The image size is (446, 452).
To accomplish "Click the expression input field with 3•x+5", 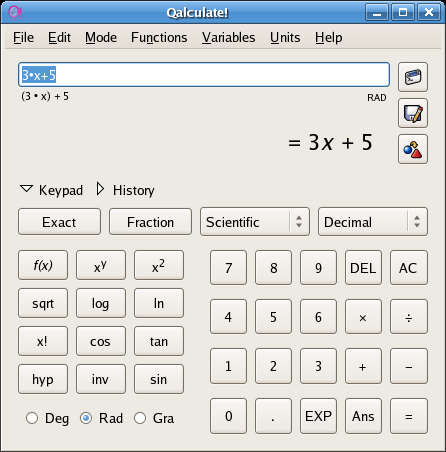I will pyautogui.click(x=204, y=74).
